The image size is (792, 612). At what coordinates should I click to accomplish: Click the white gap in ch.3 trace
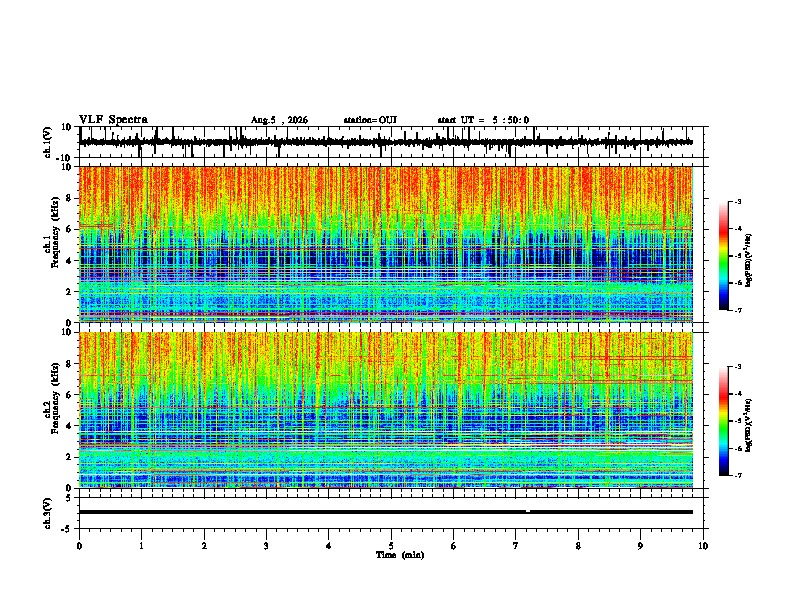click(528, 511)
